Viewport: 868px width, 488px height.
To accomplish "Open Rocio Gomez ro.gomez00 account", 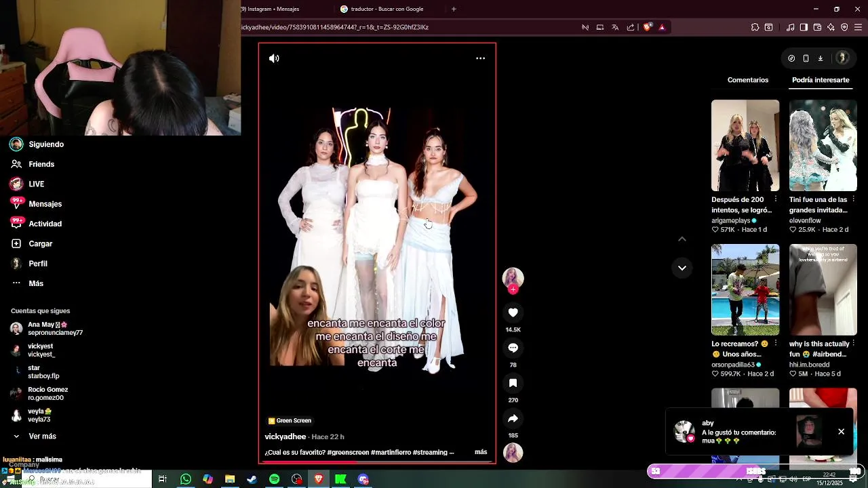I will click(40, 394).
